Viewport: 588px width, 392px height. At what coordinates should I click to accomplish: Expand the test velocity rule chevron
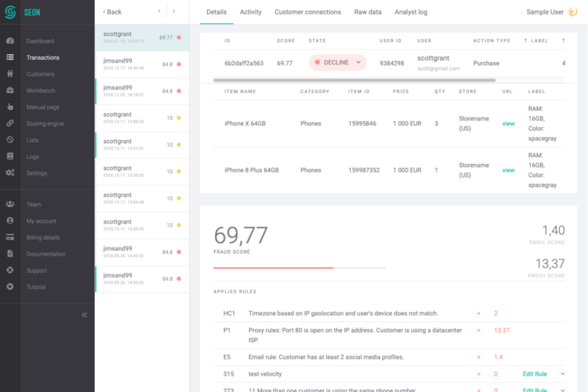click(563, 374)
